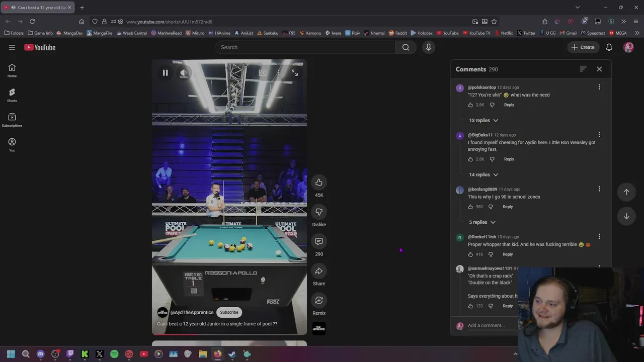Open YouTube notifications bell
This screenshot has width=644, height=362.
(x=609, y=47)
